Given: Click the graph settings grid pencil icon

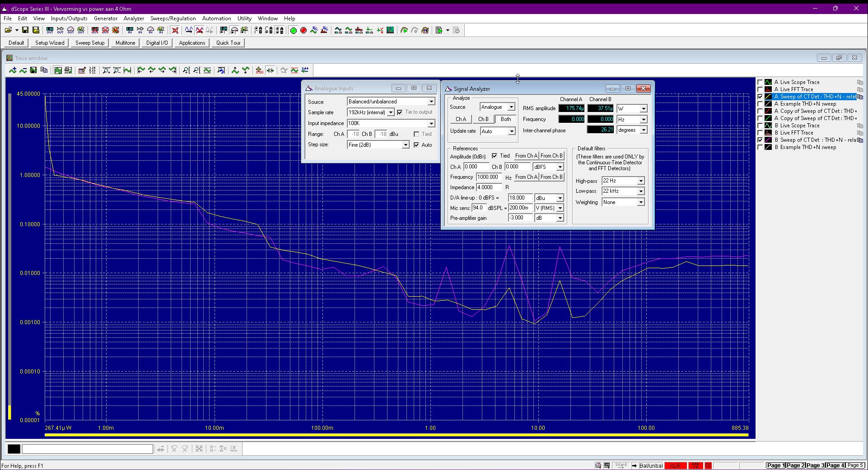Looking at the screenshot, I should [x=82, y=70].
